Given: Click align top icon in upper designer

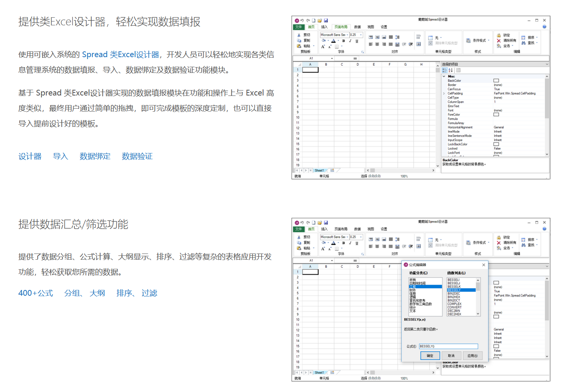Looking at the screenshot, I should [x=371, y=37].
